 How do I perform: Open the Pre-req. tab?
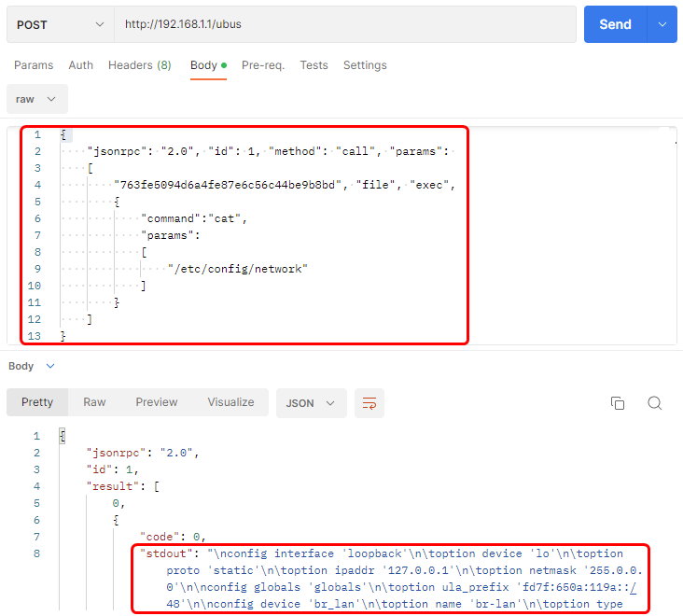pos(263,65)
